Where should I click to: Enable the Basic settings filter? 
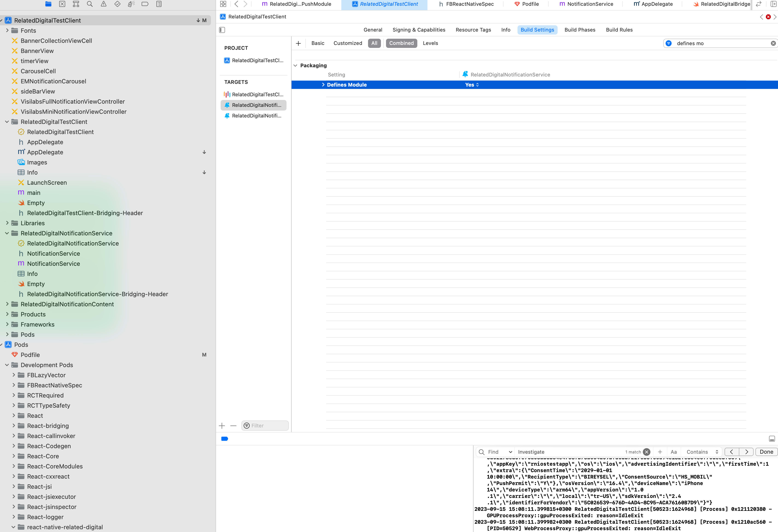(318, 43)
